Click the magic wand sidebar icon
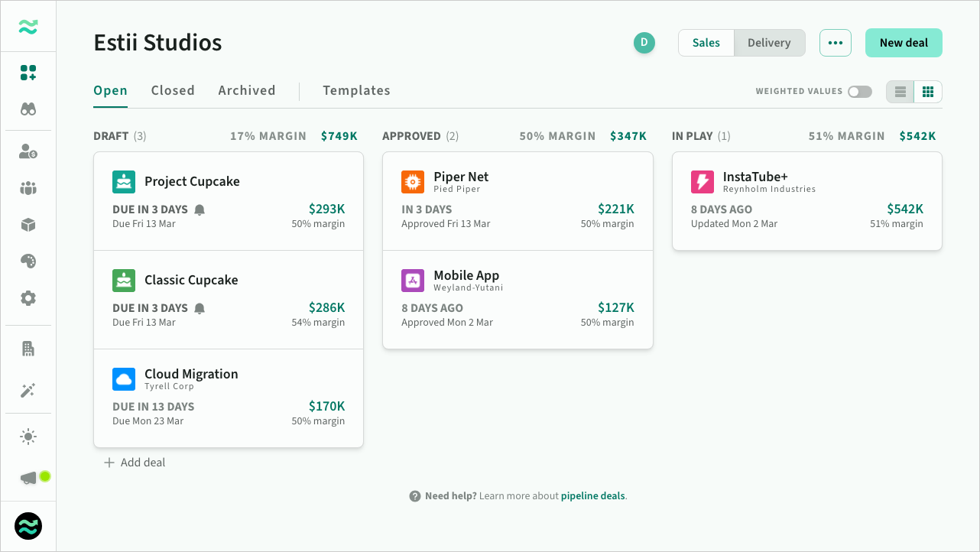This screenshot has height=552, width=980. (28, 391)
